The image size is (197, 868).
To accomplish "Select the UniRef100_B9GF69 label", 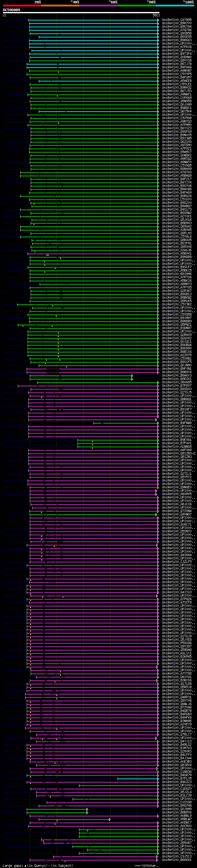I will coord(177,132).
